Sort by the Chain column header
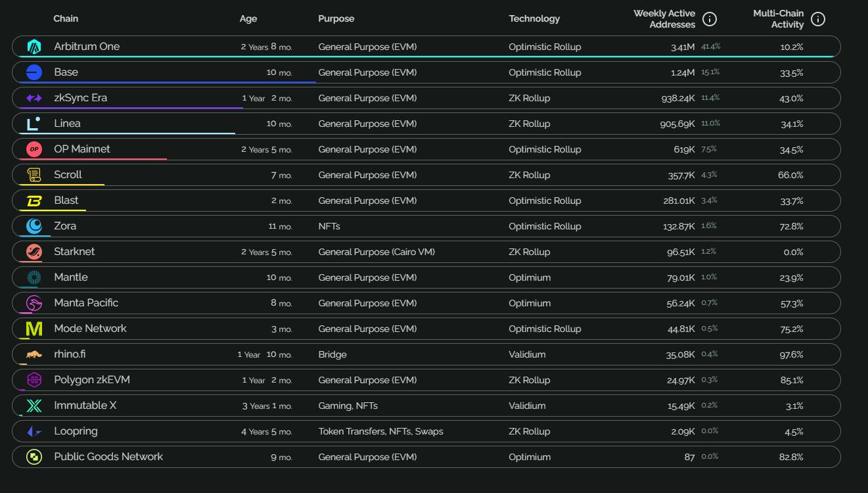This screenshot has width=868, height=493. pyautogui.click(x=66, y=18)
